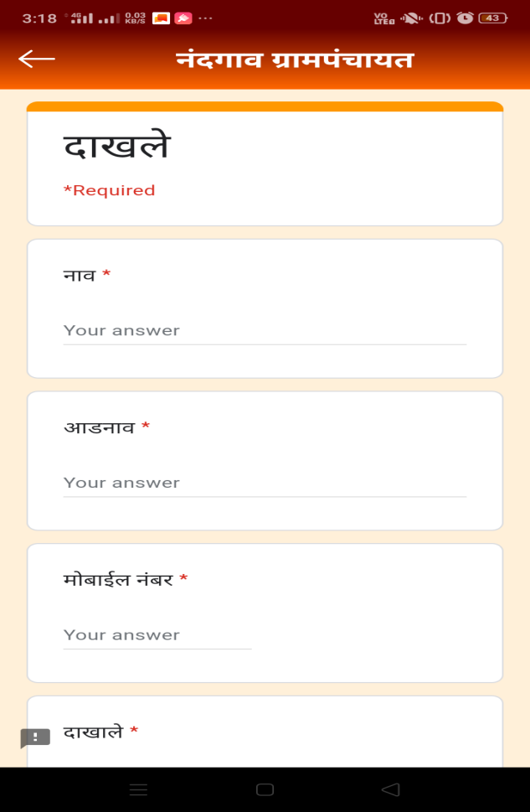This screenshot has height=812, width=530.
Task: Tap the back arrow in the header
Action: (37, 59)
